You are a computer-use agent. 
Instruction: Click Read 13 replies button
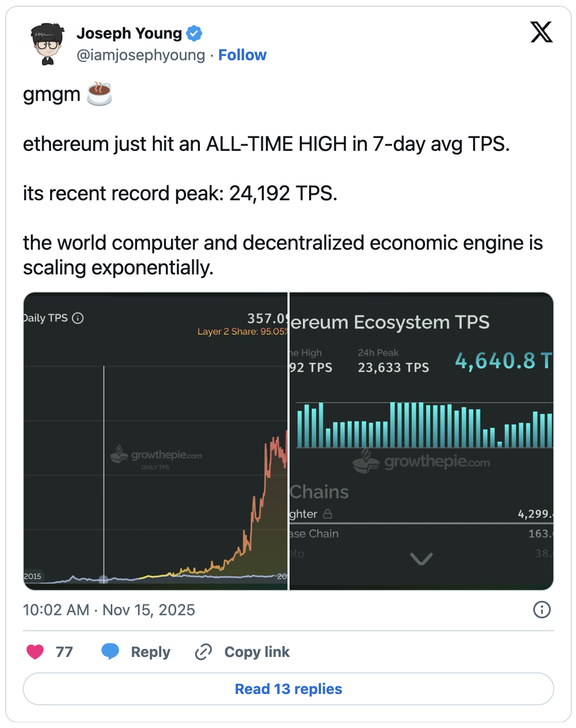pos(289,689)
